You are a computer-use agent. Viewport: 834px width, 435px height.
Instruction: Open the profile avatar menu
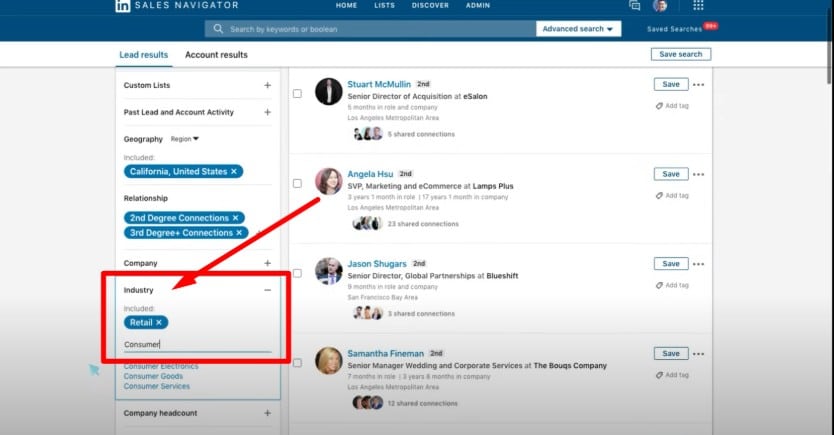click(660, 5)
